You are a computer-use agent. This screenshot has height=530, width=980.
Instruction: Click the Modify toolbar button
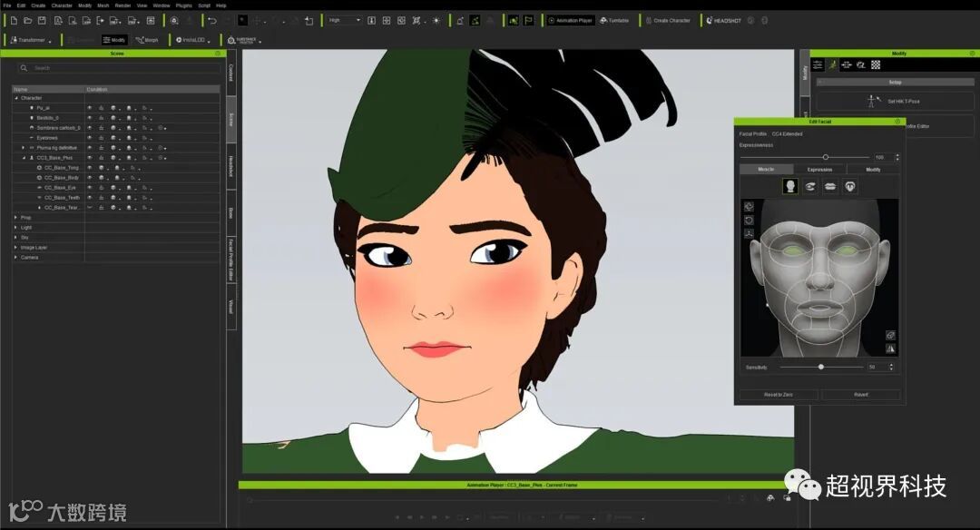point(114,40)
